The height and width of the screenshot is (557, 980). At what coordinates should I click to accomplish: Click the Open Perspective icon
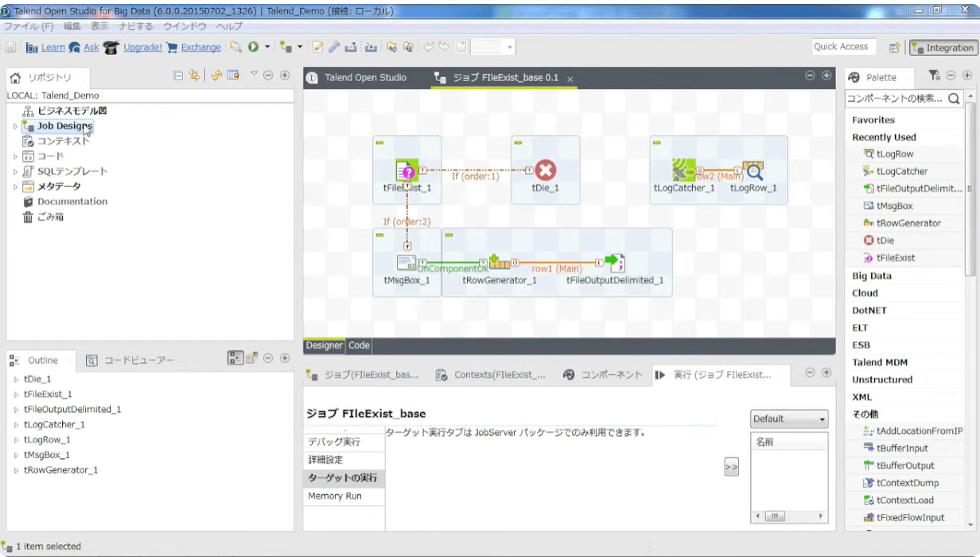tap(894, 48)
